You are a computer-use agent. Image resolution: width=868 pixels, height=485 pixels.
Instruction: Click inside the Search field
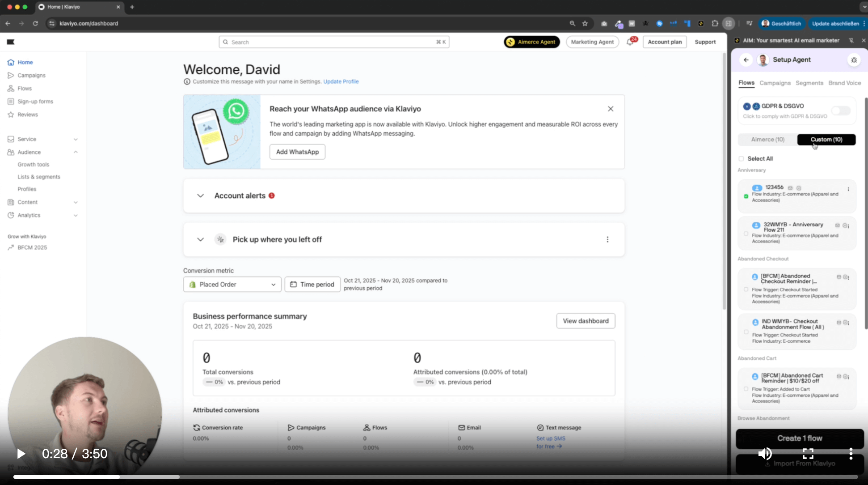click(x=333, y=42)
